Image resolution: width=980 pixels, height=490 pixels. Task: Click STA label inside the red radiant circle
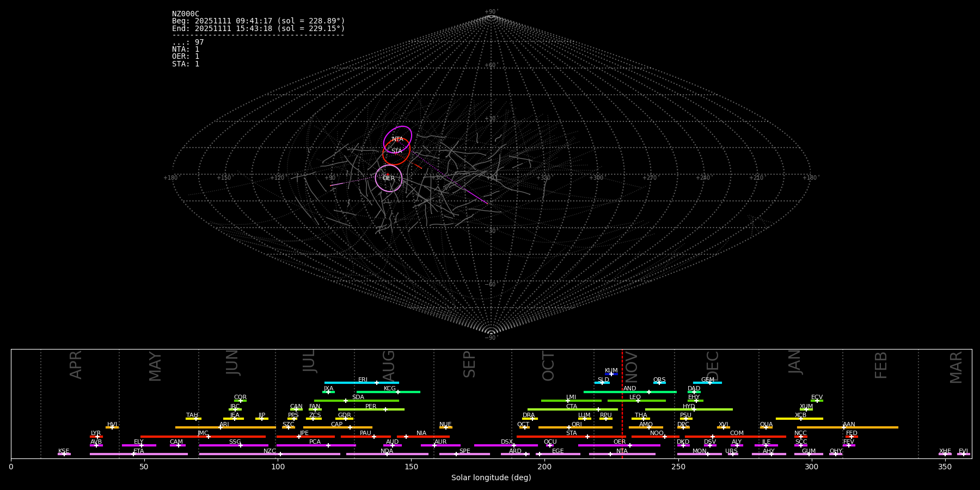tap(396, 151)
